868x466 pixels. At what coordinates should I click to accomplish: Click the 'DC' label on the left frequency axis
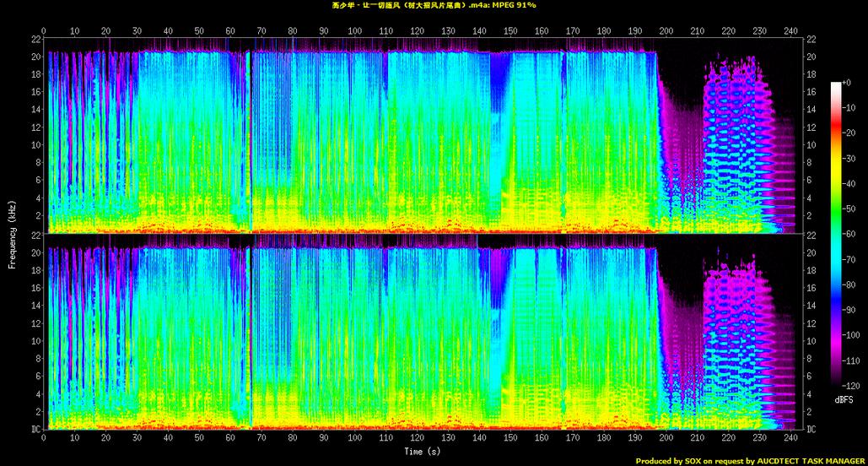point(36,429)
